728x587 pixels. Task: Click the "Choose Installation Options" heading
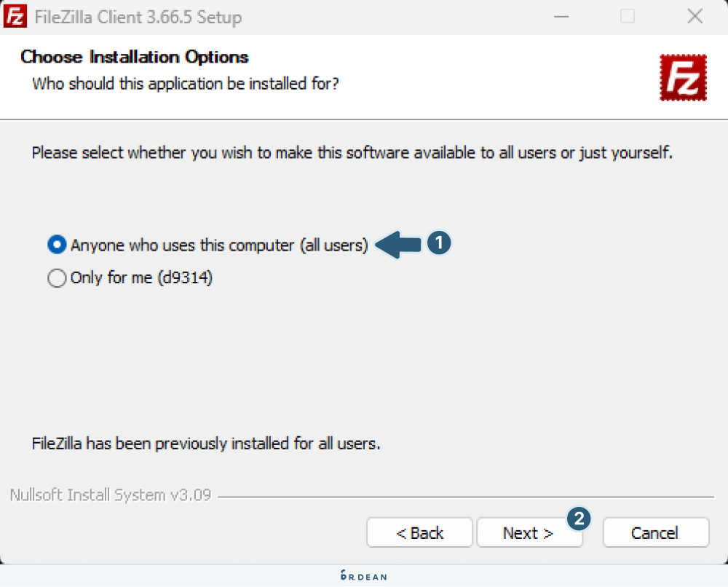[x=135, y=57]
